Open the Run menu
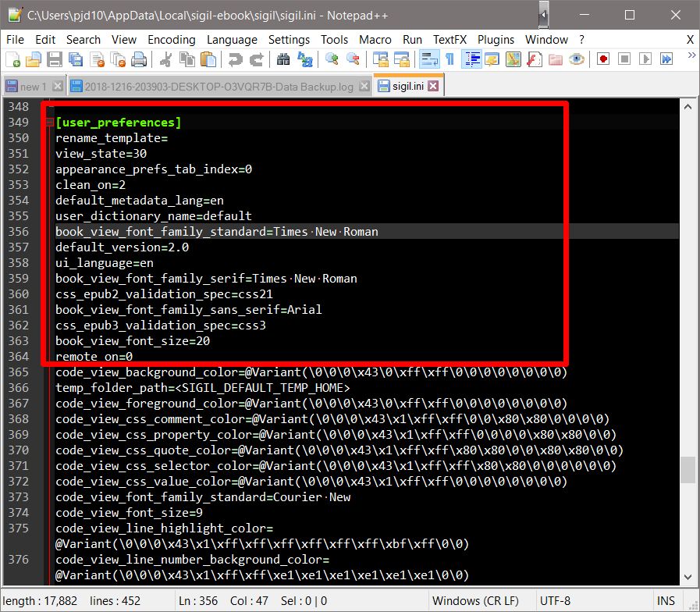 tap(412, 40)
